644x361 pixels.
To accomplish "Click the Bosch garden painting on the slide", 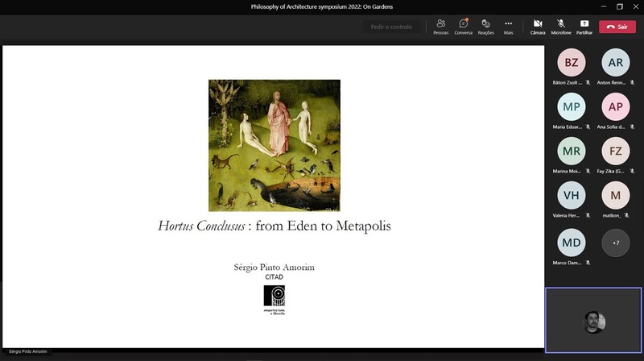I will 275,146.
